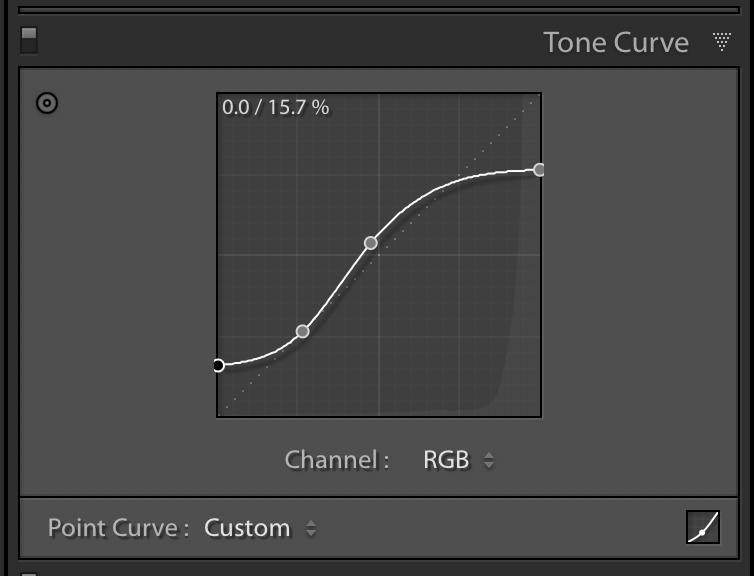Click the point curve edit mode icon
Image resolution: width=754 pixels, height=576 pixels.
[x=703, y=527]
